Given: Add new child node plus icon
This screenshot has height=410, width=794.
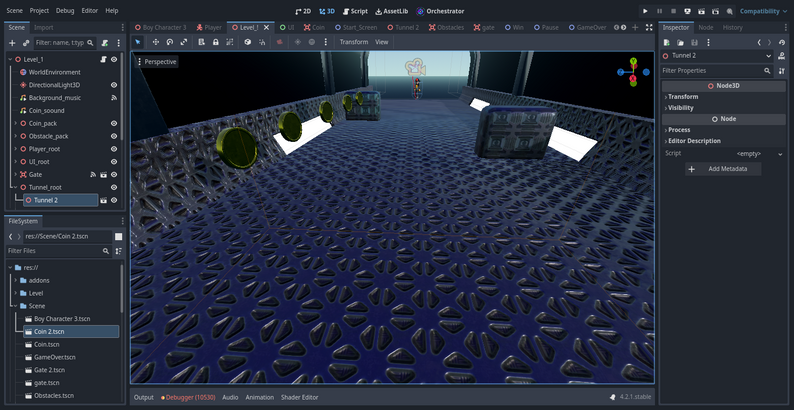Looking at the screenshot, I should coord(12,43).
